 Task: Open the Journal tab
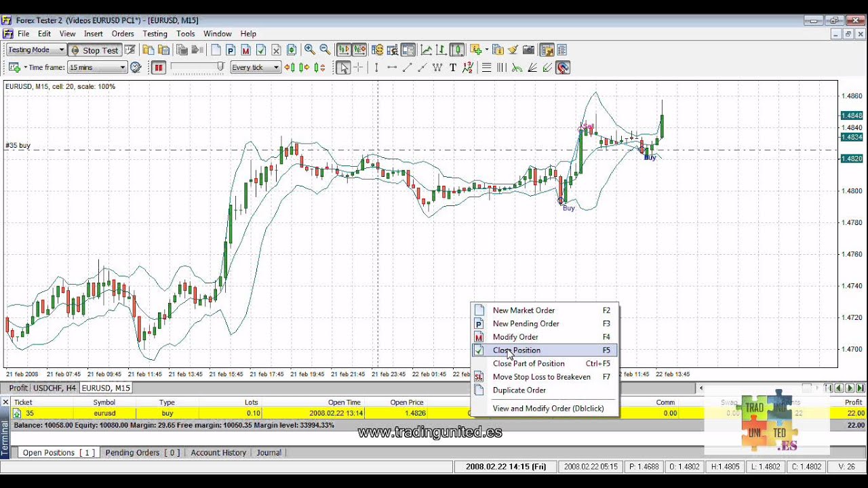click(x=269, y=453)
